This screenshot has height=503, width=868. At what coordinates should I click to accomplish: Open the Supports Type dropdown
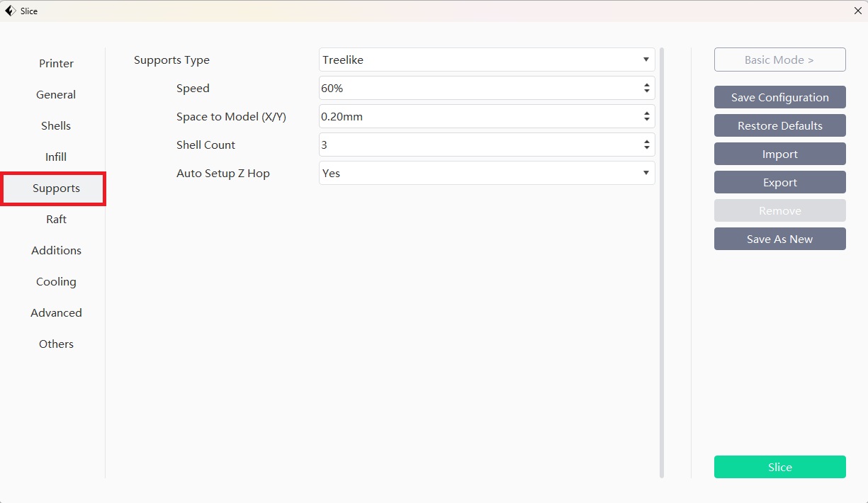pyautogui.click(x=486, y=60)
